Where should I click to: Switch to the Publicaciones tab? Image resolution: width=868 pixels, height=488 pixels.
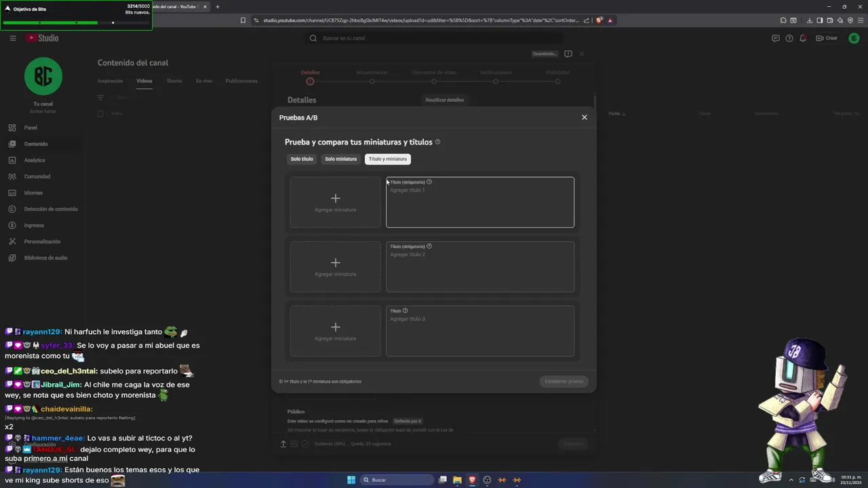[x=241, y=81]
